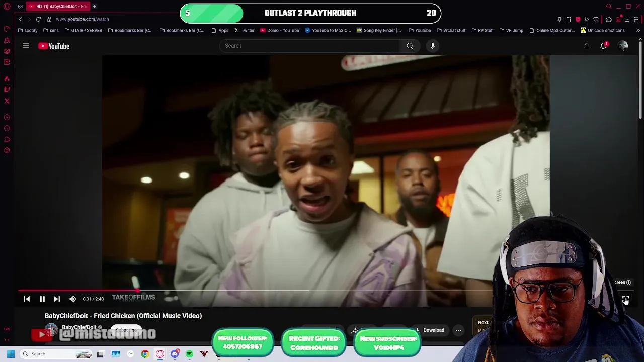Open BabyChiefDoit channel name link
644x362 pixels.
click(79, 327)
